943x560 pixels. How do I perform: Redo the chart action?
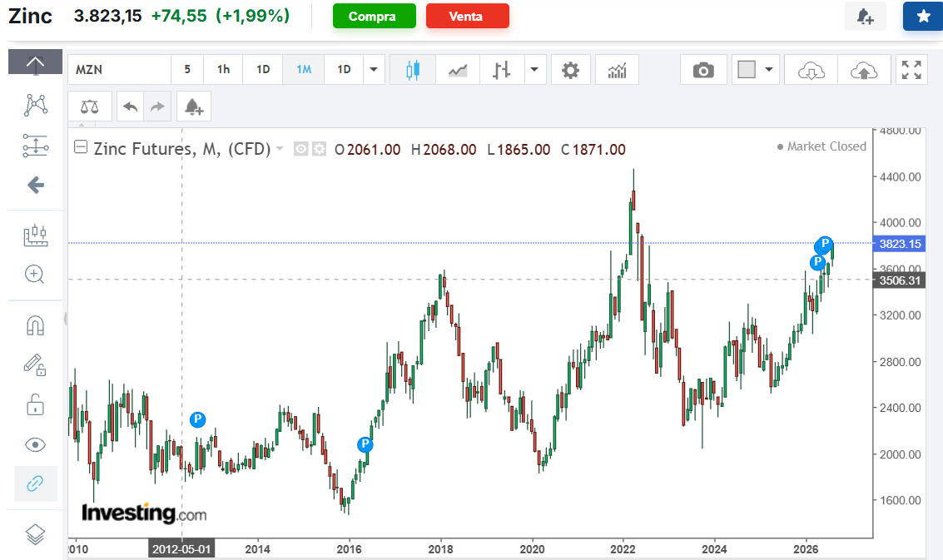pyautogui.click(x=157, y=107)
